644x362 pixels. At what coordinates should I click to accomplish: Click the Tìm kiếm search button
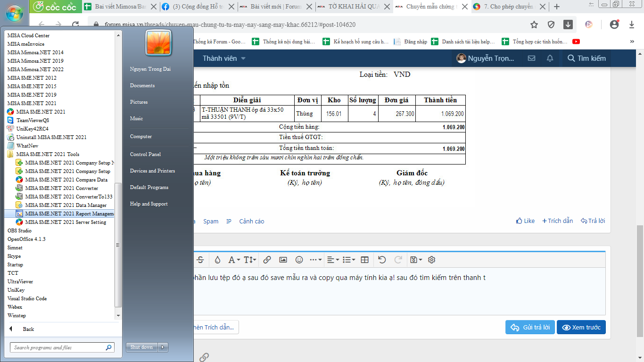click(x=586, y=58)
